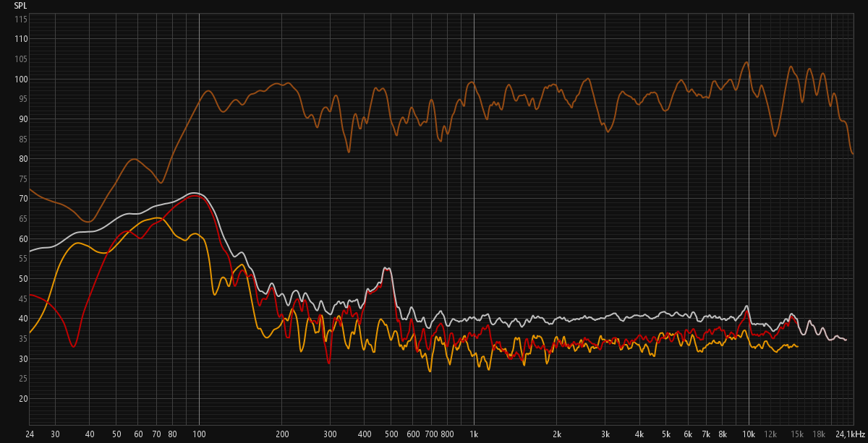Click the 1k frequency axis label
The height and width of the screenshot is (443, 868).
coord(474,434)
